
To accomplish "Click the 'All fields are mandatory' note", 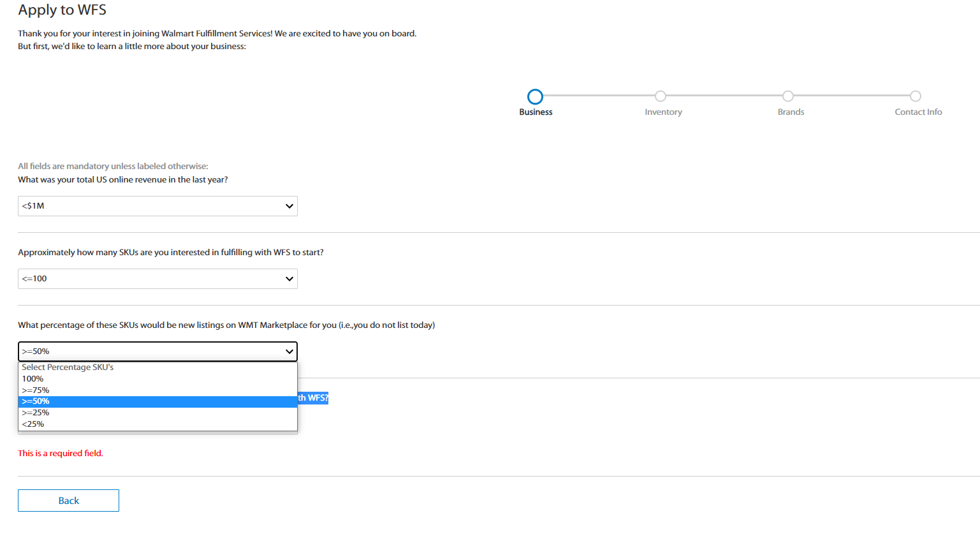I will tap(113, 167).
